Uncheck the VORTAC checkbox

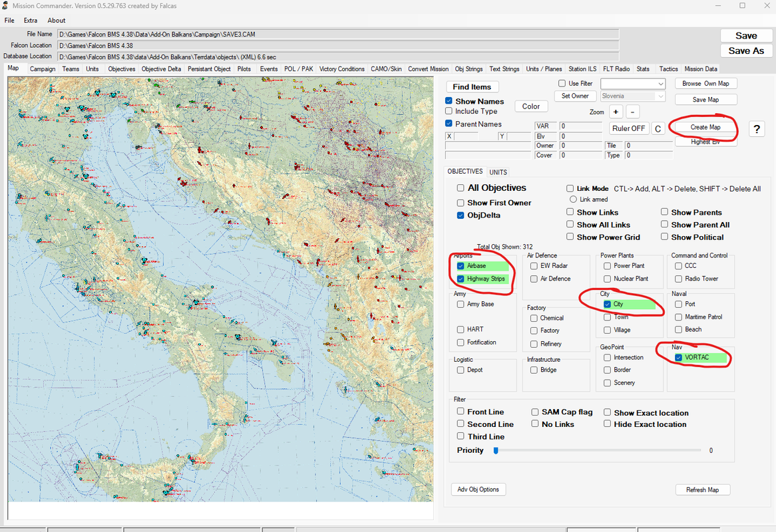[679, 358]
